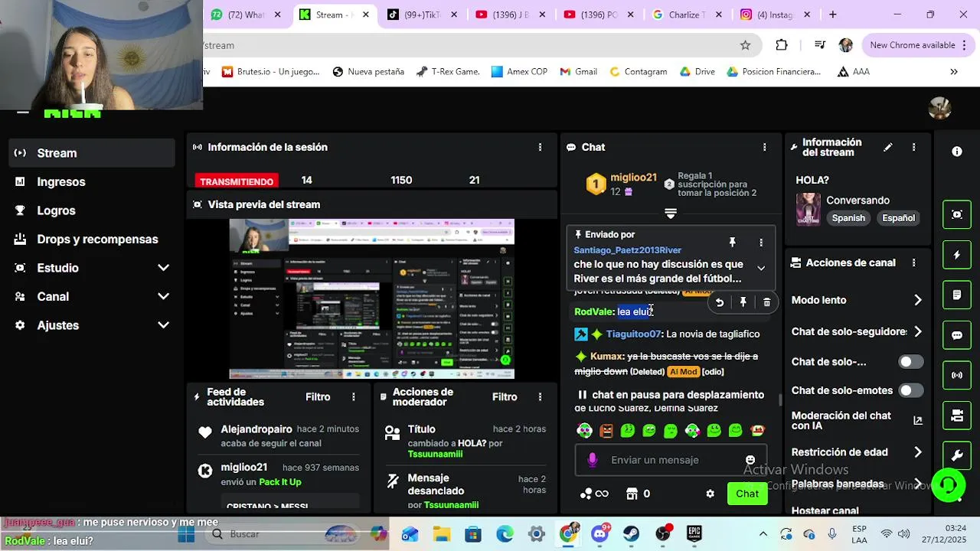Image resolution: width=980 pixels, height=551 pixels.
Task: Open Información del stream options menu
Action: point(913,147)
